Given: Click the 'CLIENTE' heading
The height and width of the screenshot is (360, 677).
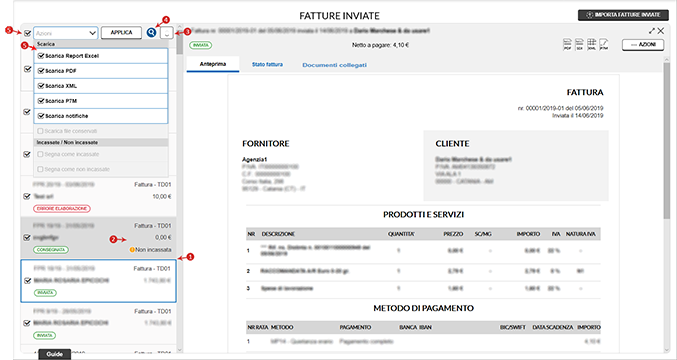Looking at the screenshot, I should 452,144.
